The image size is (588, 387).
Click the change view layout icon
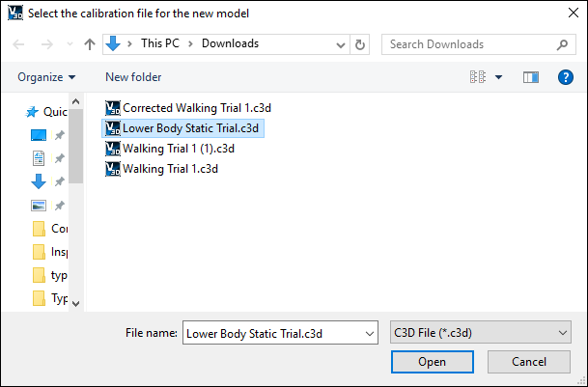click(476, 77)
